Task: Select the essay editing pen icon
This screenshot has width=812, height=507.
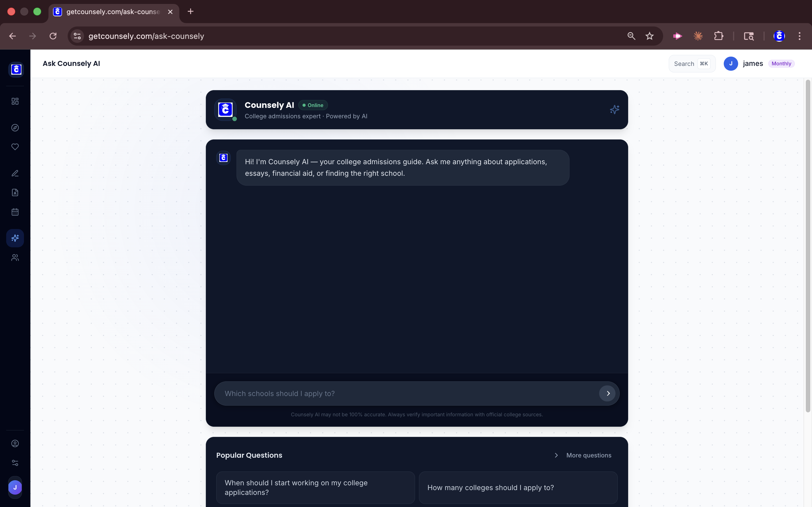Action: [x=15, y=173]
